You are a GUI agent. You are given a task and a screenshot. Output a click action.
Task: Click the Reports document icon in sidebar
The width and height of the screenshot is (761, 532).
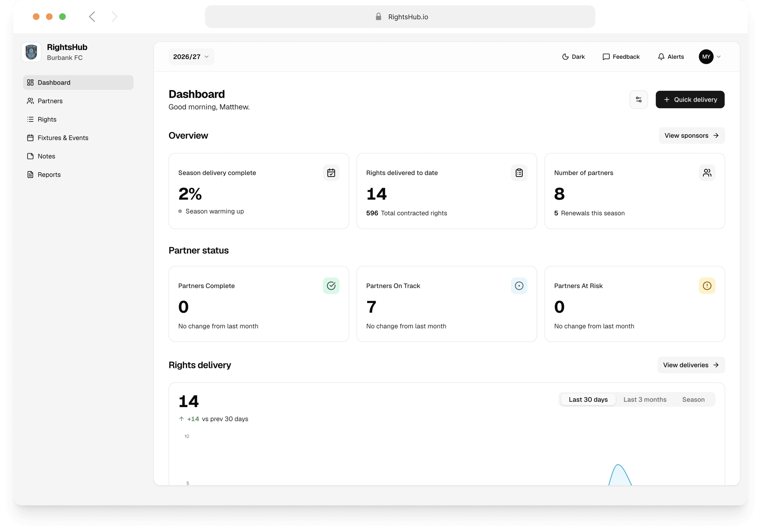pos(30,175)
